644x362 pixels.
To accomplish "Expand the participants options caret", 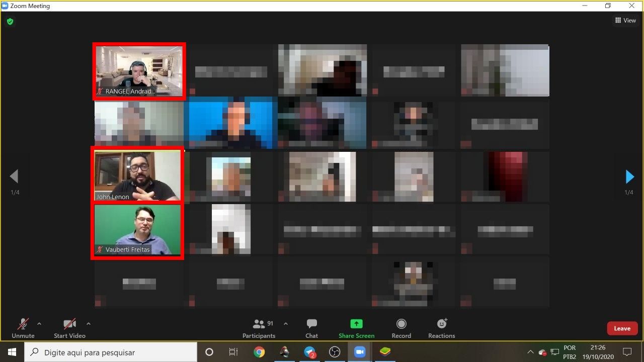I will [286, 324].
